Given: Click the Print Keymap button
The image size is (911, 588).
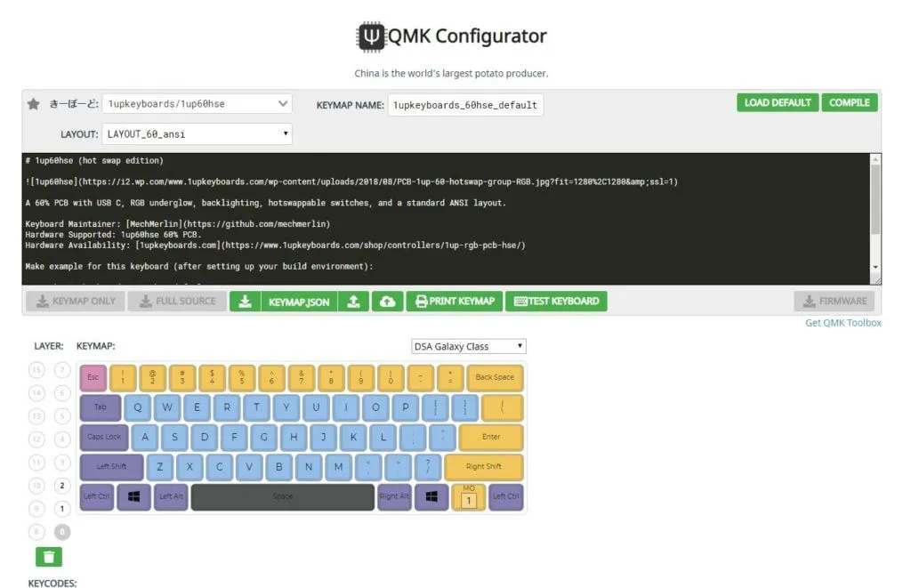Looking at the screenshot, I should 455,302.
